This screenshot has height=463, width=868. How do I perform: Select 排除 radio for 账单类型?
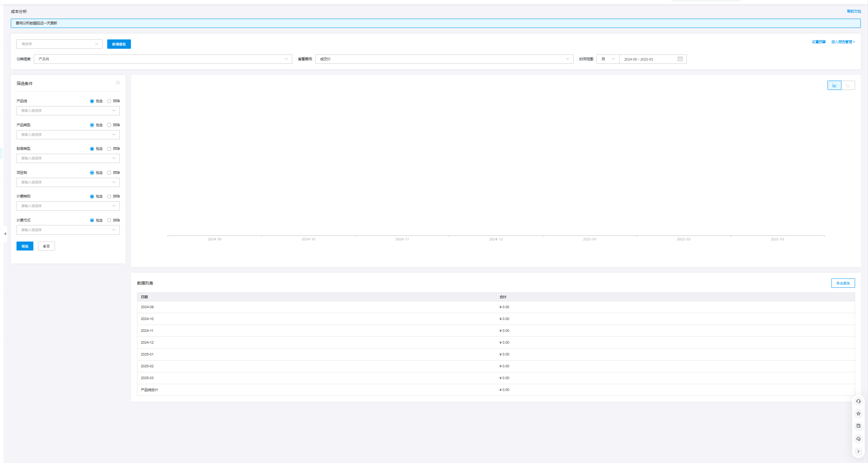click(109, 149)
